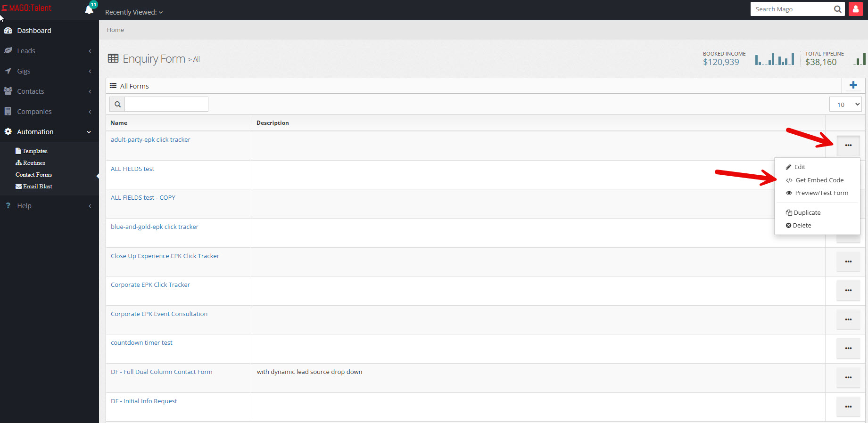Sort by the Name column header
Viewport: 868px width, 423px height.
(119, 122)
